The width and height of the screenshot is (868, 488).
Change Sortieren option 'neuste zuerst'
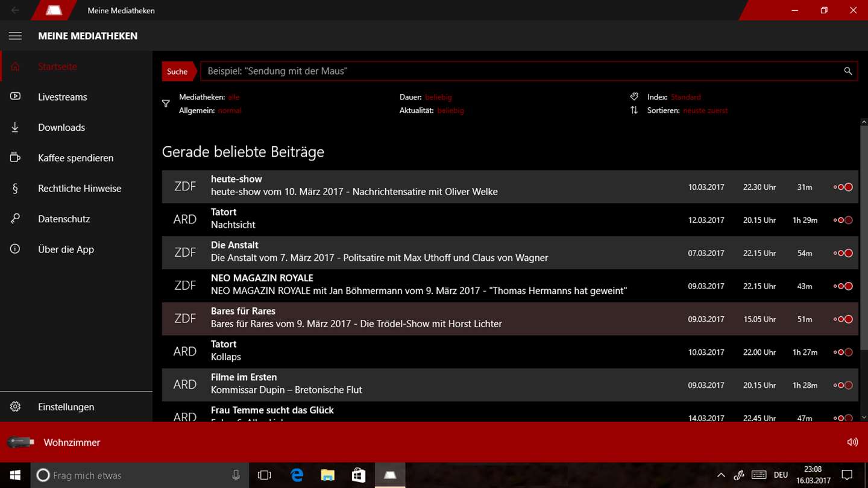(705, 110)
